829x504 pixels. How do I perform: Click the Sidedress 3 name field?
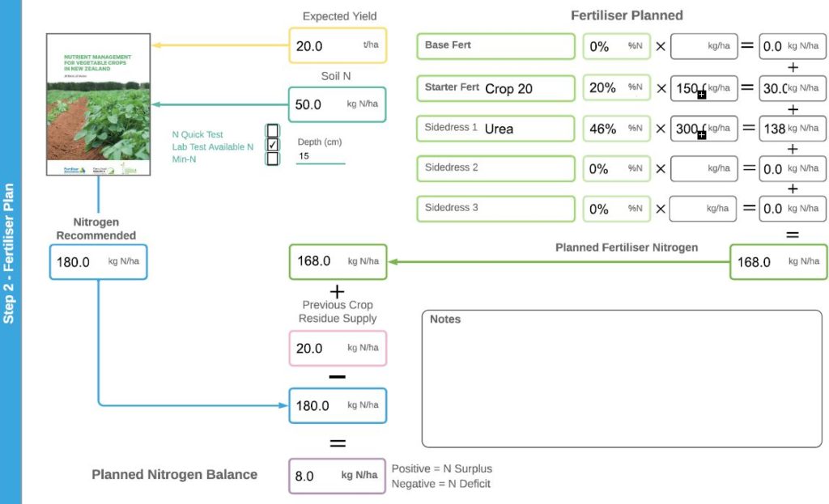click(x=495, y=209)
